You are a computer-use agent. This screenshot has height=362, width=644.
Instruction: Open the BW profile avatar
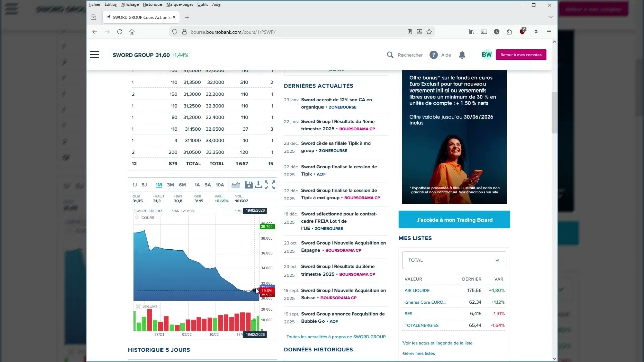click(x=487, y=55)
